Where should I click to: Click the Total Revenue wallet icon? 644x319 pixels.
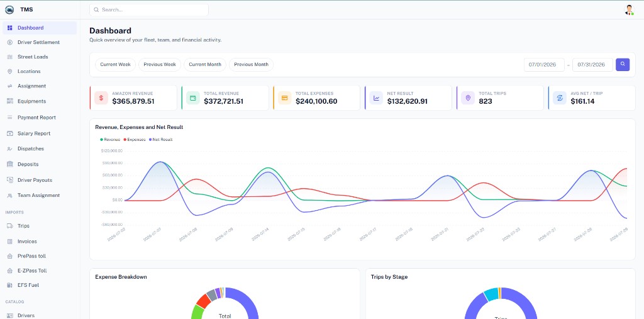click(192, 98)
